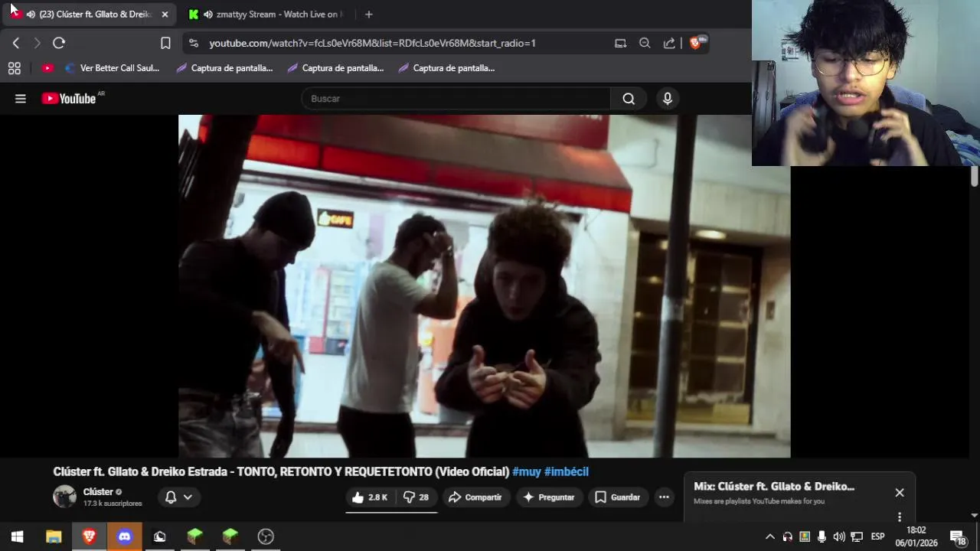Open the YouTube guide hamburger menu
This screenshot has width=980, height=551.
point(21,99)
